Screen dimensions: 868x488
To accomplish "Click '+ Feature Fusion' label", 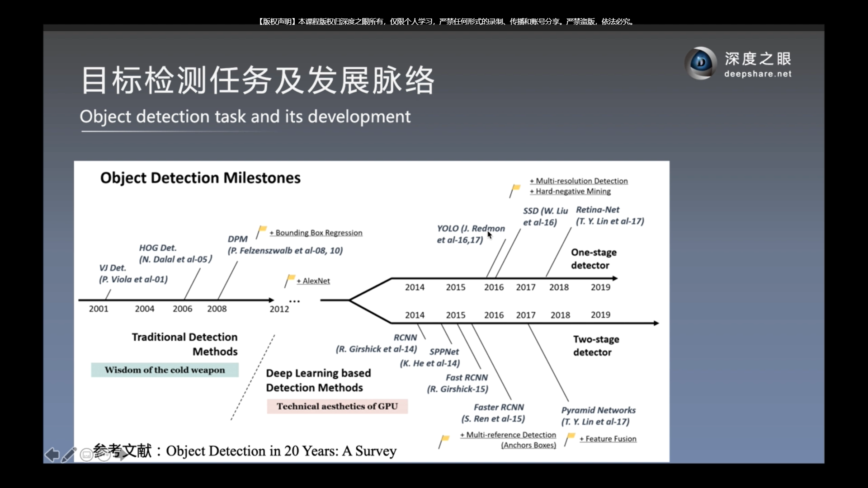I will point(608,439).
